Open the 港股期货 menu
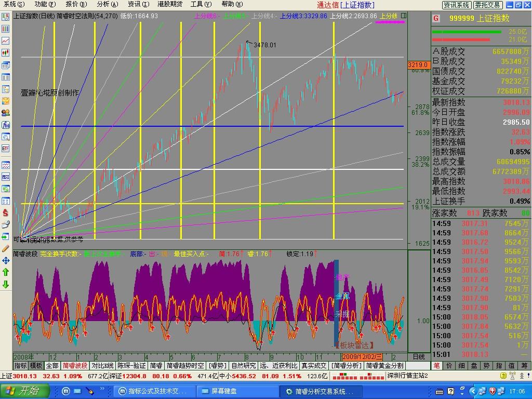The width and height of the screenshot is (532, 399). click(x=170, y=4)
